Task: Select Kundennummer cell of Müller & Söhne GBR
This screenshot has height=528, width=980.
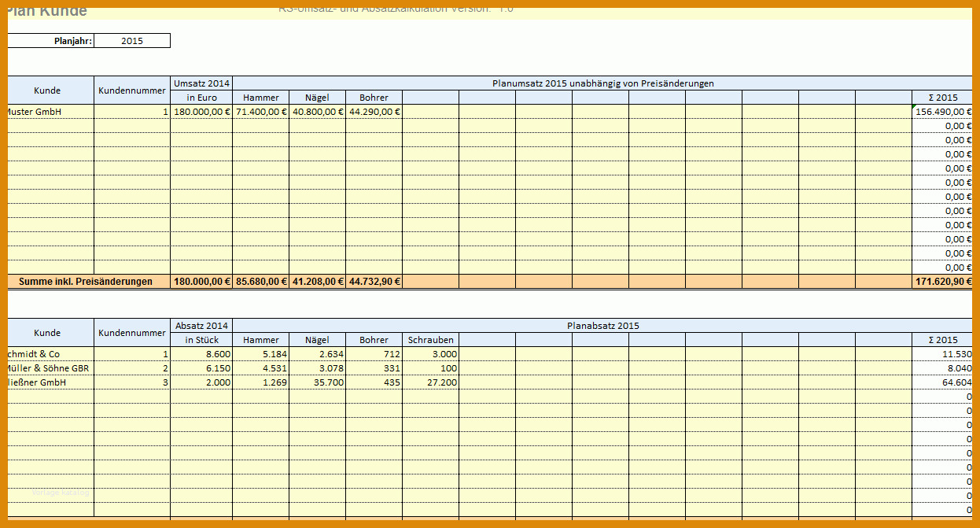Action: click(132, 367)
